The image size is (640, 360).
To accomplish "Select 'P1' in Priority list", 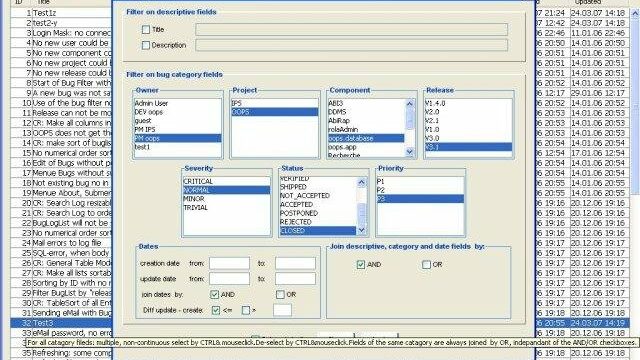I will click(420, 181).
